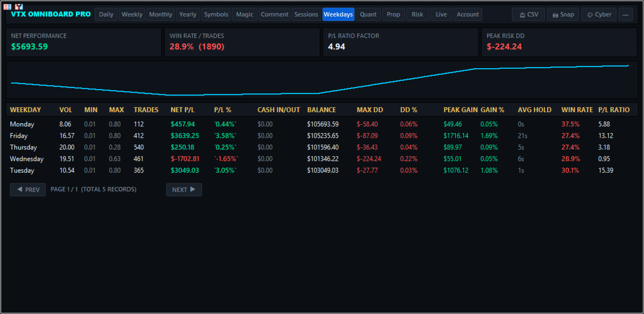Select the Wednesday row
This screenshot has width=644, height=314.
(x=321, y=159)
